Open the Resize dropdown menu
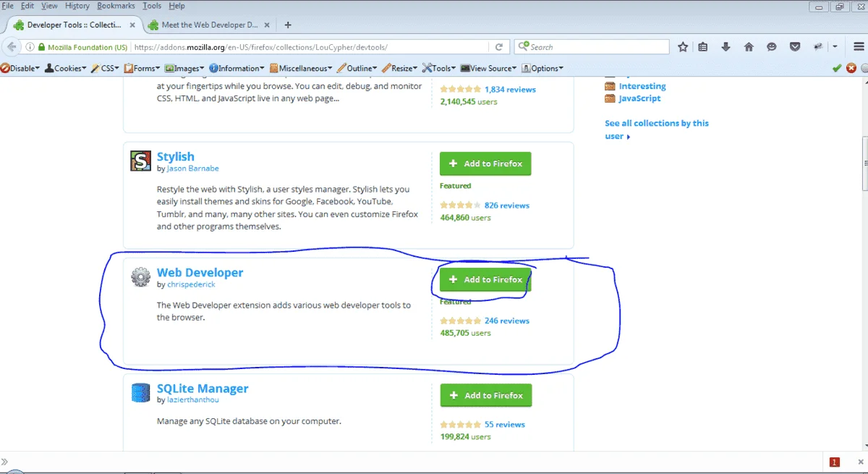Viewport: 868px width, 474px height. click(400, 68)
